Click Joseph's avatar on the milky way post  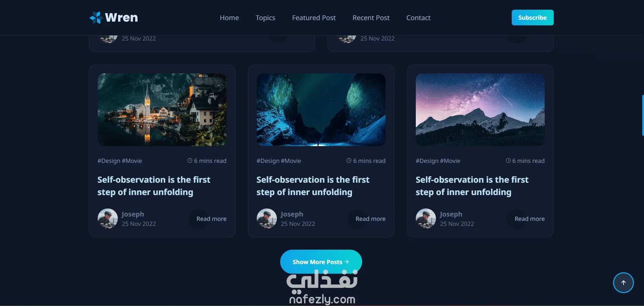coord(426,219)
